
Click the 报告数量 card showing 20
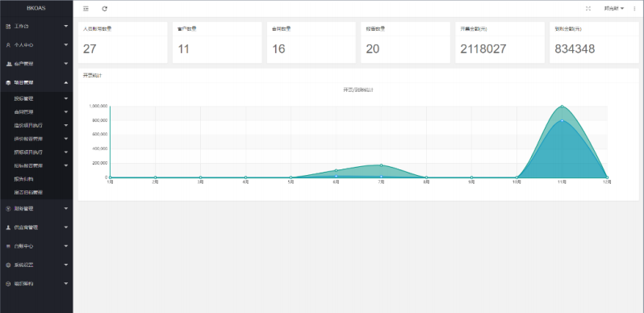(x=405, y=42)
